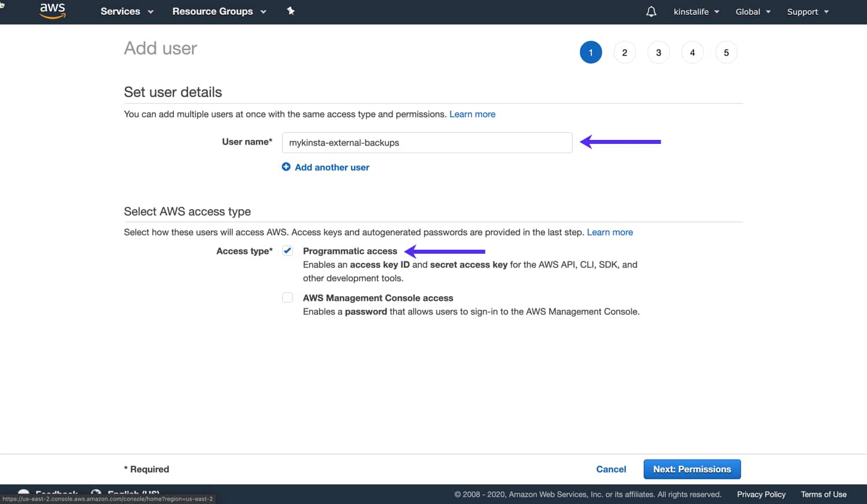
Task: Click the Next: Permissions button
Action: [x=691, y=469]
